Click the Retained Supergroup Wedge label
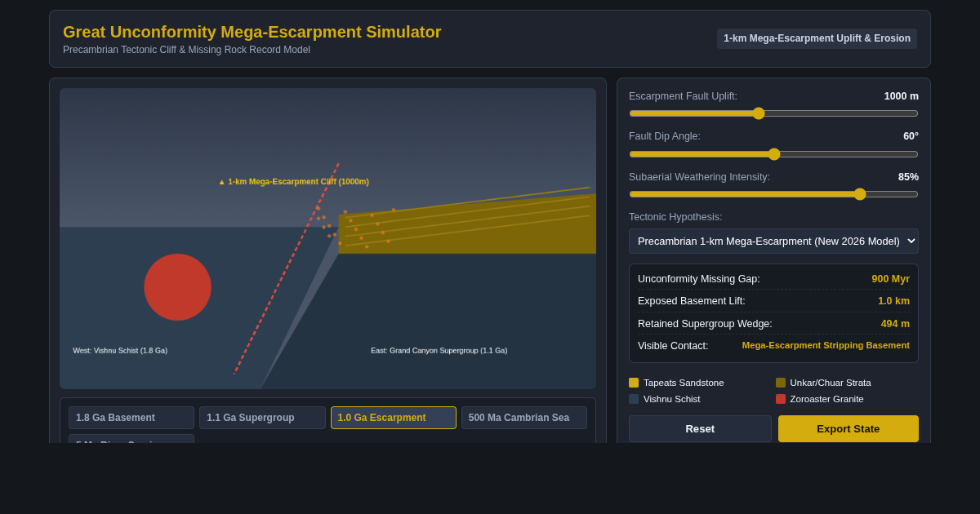The width and height of the screenshot is (980, 514). click(x=705, y=324)
